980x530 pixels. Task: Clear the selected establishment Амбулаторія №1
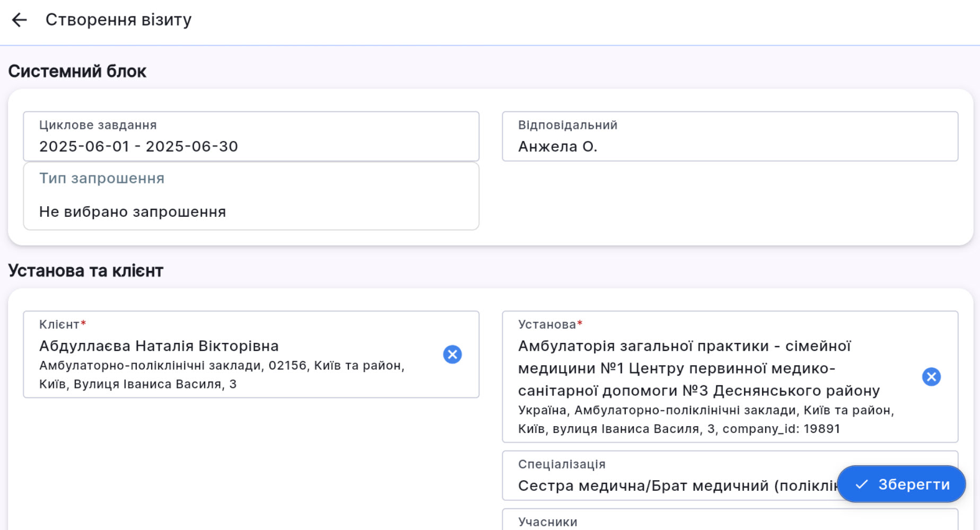coord(931,377)
